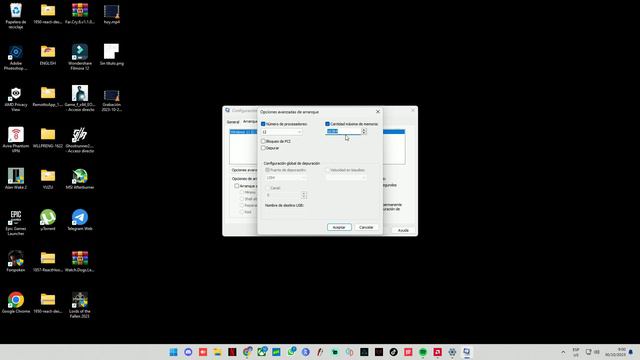Select the Google Chrome desktop shortcut
The height and width of the screenshot is (360, 640).
(16, 302)
